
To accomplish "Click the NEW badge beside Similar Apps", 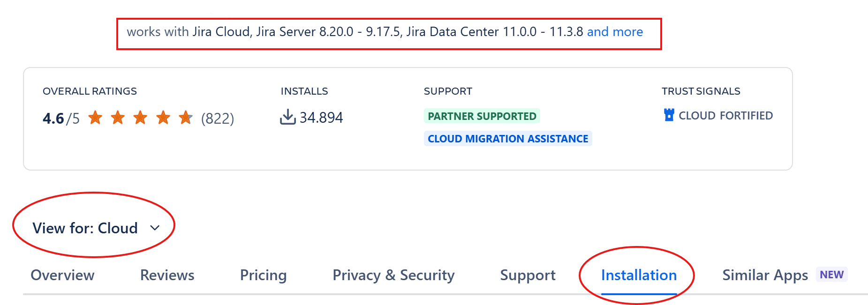I will (831, 275).
